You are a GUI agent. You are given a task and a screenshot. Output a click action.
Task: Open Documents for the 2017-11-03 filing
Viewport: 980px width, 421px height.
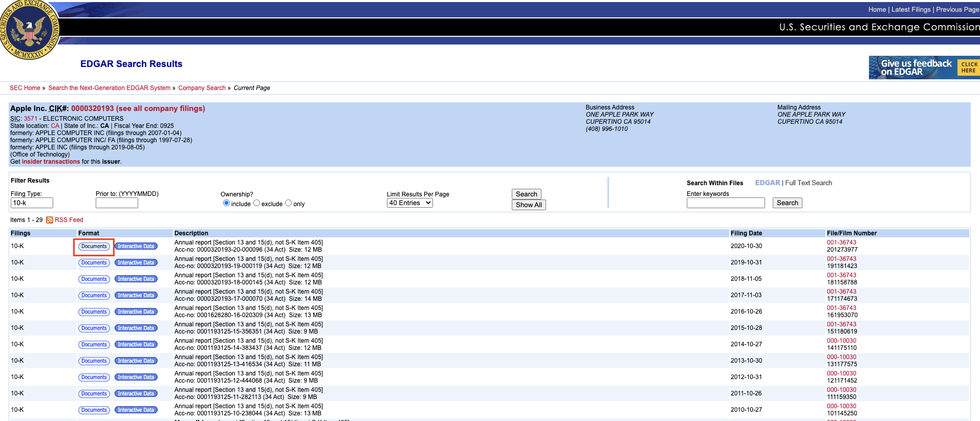pos(94,296)
